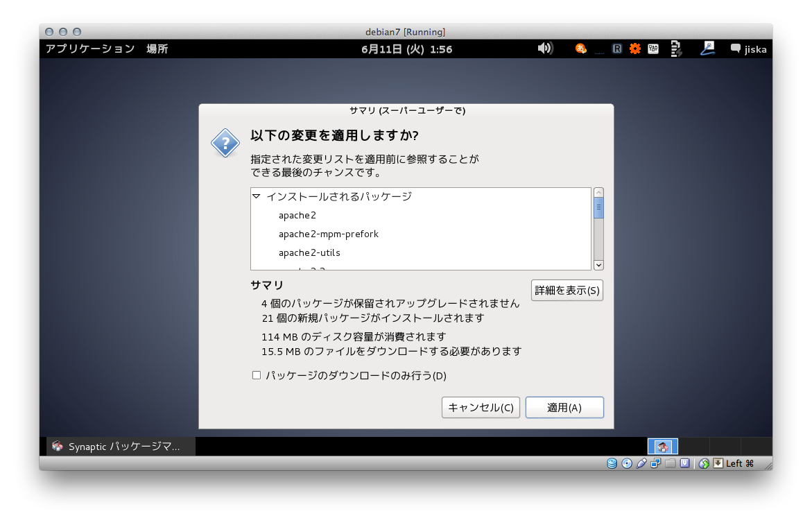The width and height of the screenshot is (812, 525).
Task: Collapse the インストールされるパッケージ tree
Action: [257, 196]
